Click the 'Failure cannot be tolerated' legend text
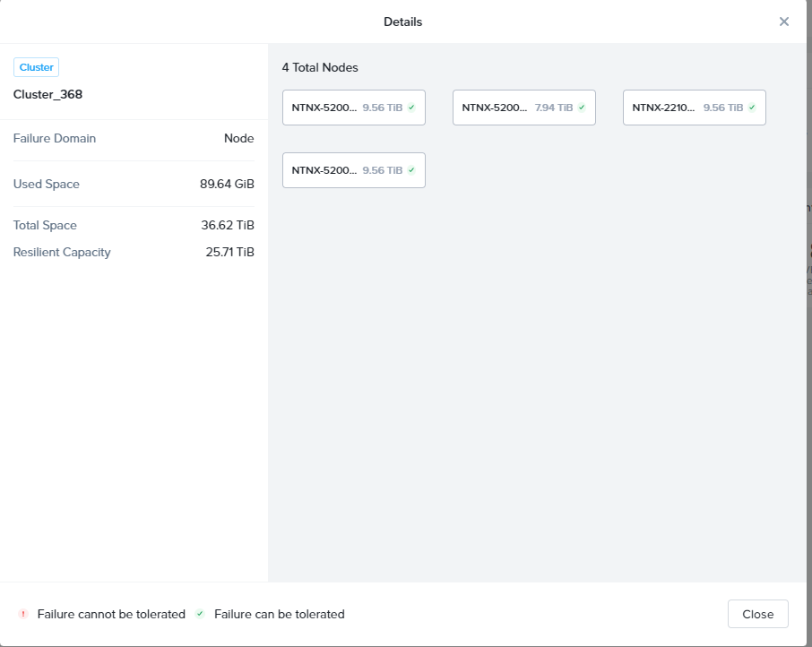Screen dimensions: 812x647 pos(111,615)
